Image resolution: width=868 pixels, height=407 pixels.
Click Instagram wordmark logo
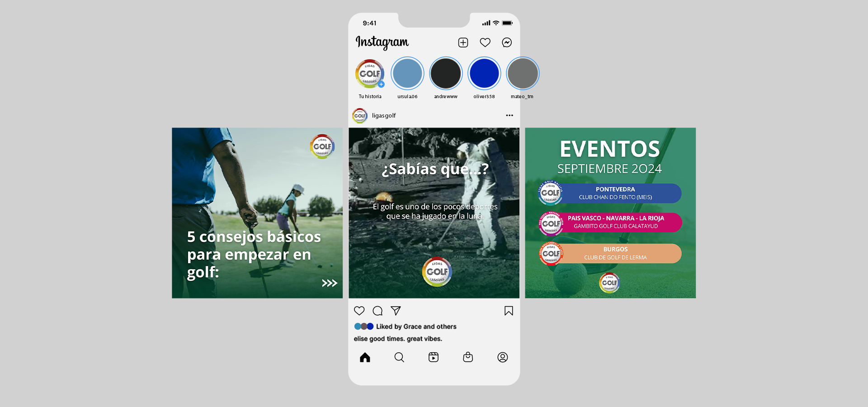click(382, 43)
